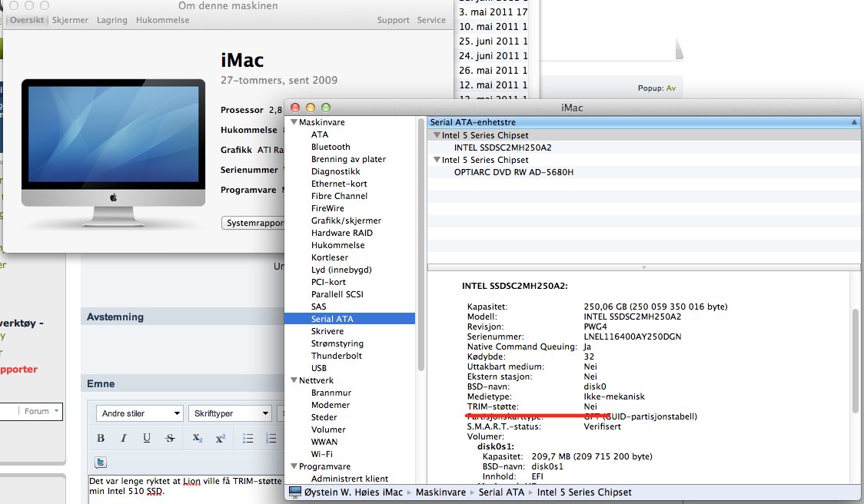Collapse the Programvare section
The width and height of the screenshot is (864, 504).
tap(294, 466)
